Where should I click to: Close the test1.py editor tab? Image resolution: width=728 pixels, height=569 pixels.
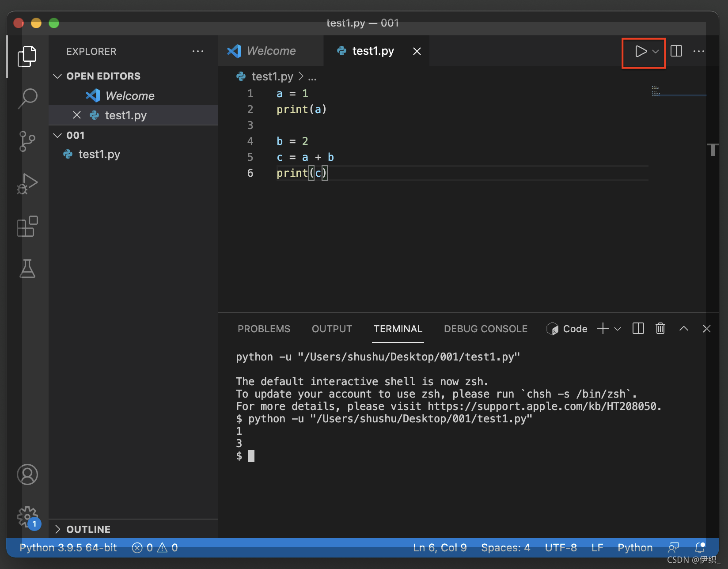coord(417,51)
